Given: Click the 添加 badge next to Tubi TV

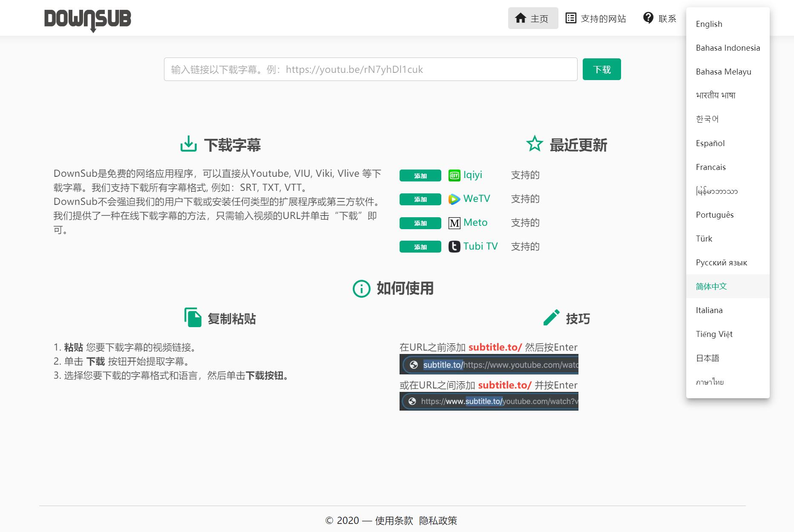Looking at the screenshot, I should coord(420,247).
